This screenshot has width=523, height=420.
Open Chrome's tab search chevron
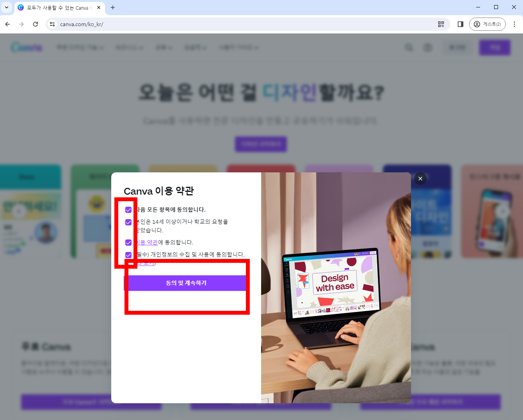(x=7, y=7)
